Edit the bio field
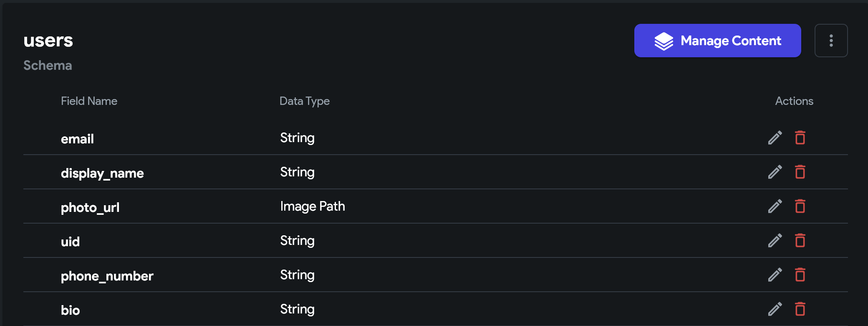 coord(775,309)
